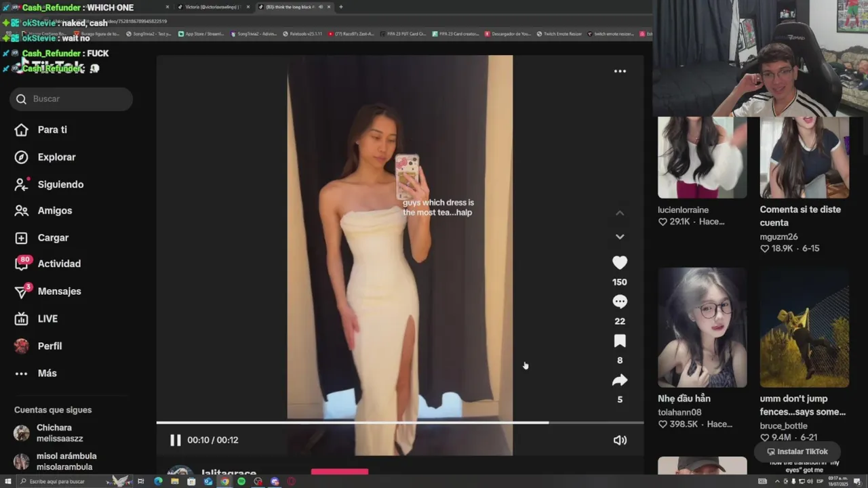The height and width of the screenshot is (488, 868).
Task: Pause the video playback
Action: 175,440
